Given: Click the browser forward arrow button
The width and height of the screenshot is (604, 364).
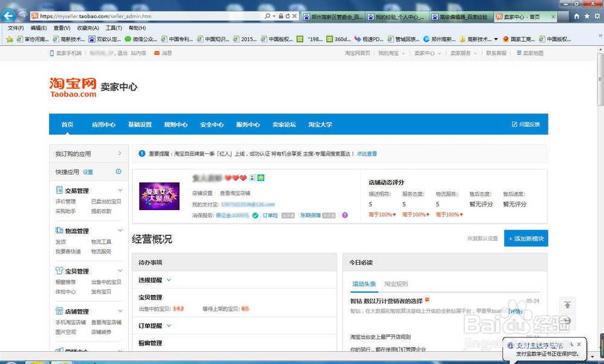Looking at the screenshot, I should [x=23, y=16].
